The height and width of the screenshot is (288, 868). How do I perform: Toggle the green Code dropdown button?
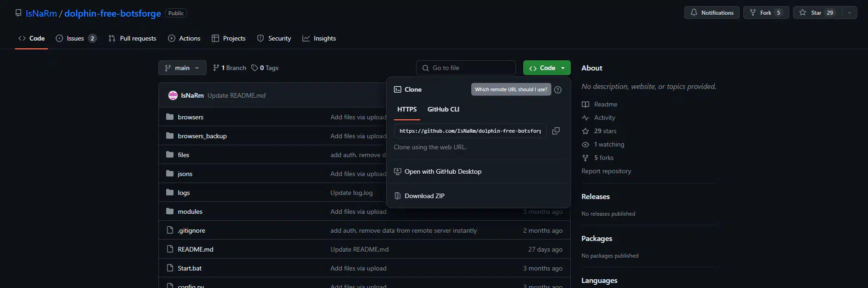coord(546,68)
